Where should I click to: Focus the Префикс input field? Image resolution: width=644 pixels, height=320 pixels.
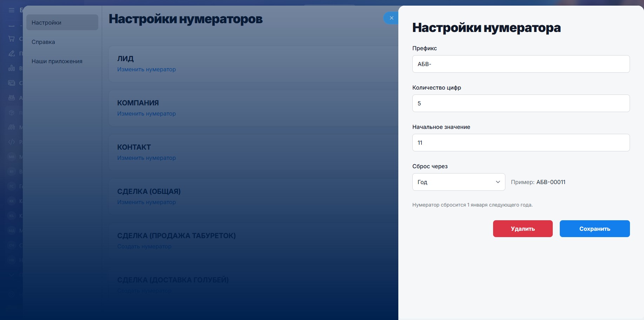point(521,64)
